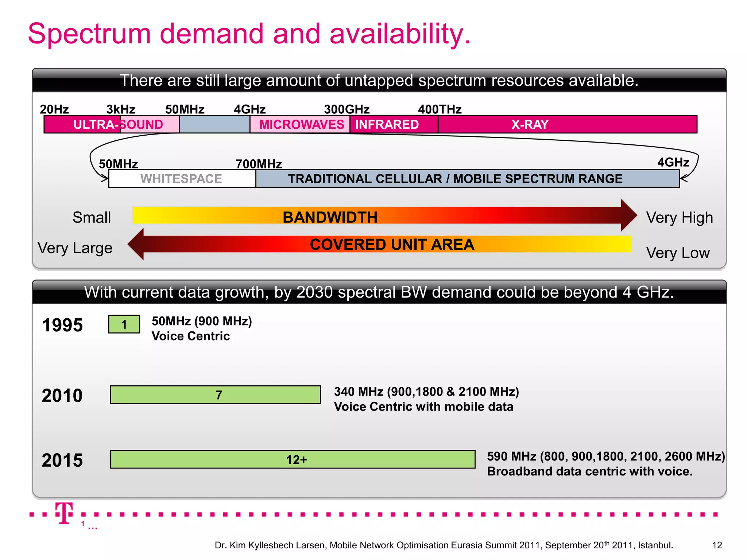
Task: Click the slide page number 12
Action: [717, 545]
